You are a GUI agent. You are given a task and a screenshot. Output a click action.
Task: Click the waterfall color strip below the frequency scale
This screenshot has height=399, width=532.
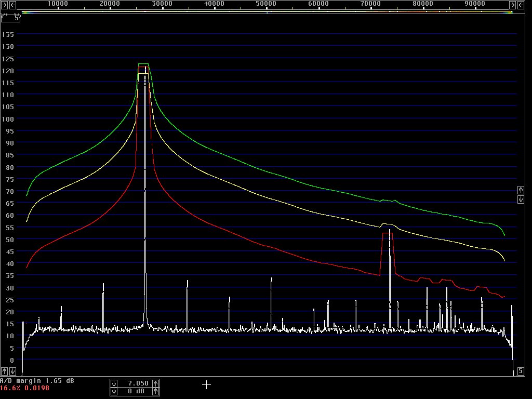pos(267,12)
